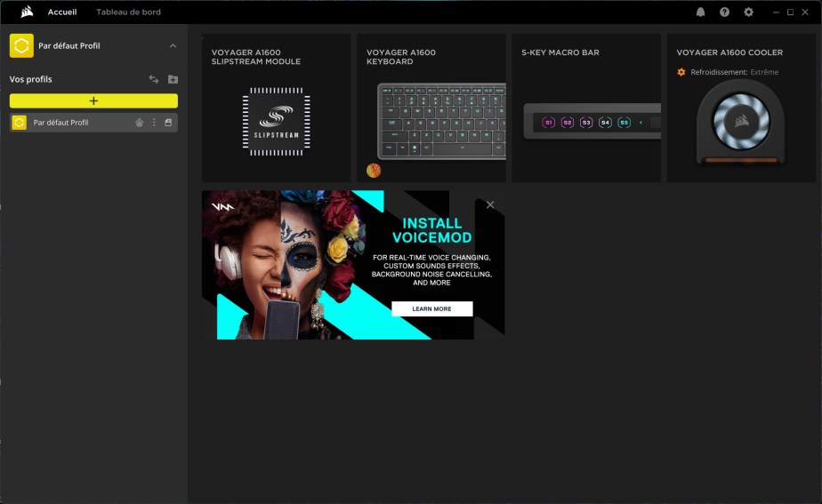The width and height of the screenshot is (822, 504).
Task: Click Learn More button on Voicemod ad
Action: pos(432,309)
